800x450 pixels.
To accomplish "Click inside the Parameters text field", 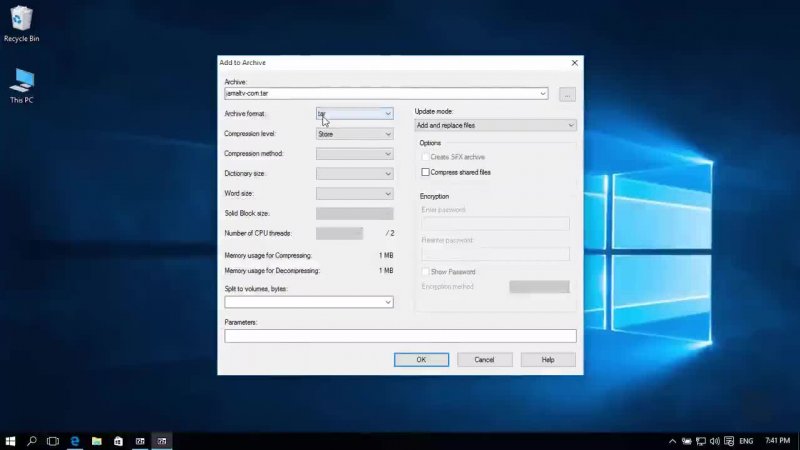I will click(400, 336).
